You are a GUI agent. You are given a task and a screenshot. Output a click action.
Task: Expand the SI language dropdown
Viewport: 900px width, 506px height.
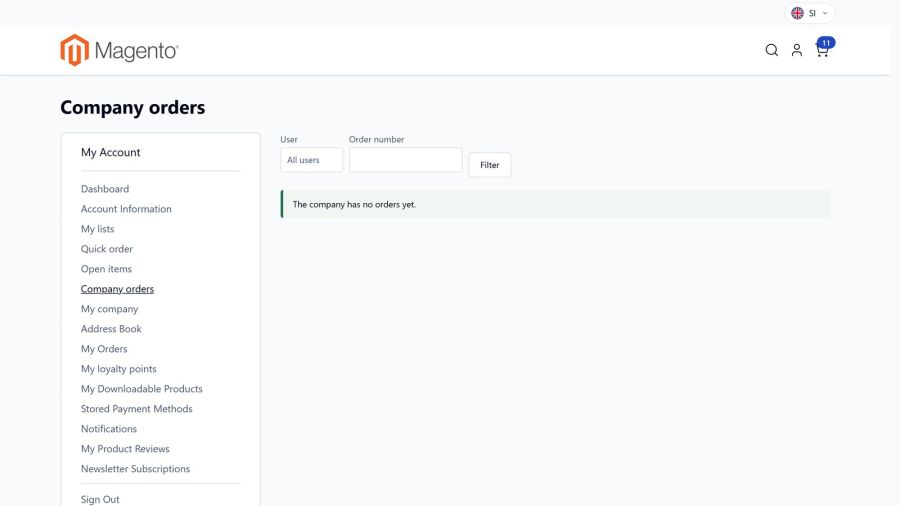coord(810,13)
